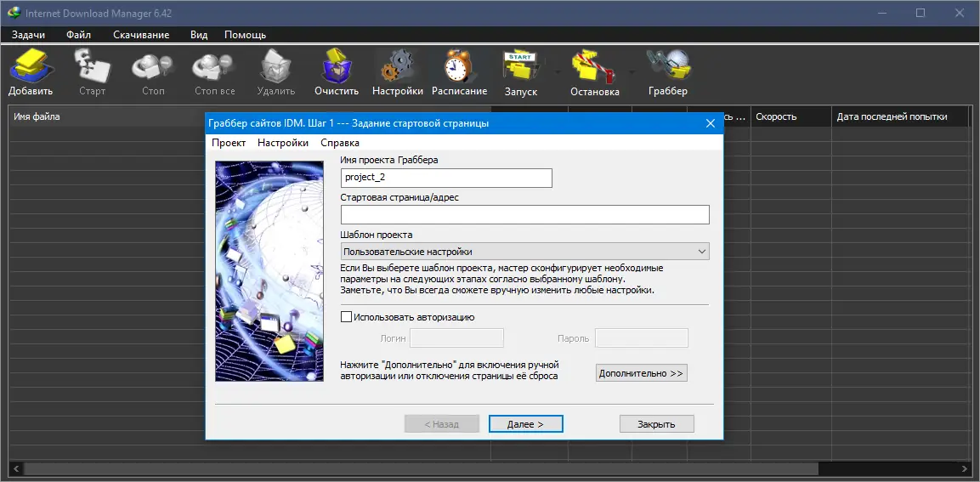Close the Grabber dialog with X

pos(710,123)
